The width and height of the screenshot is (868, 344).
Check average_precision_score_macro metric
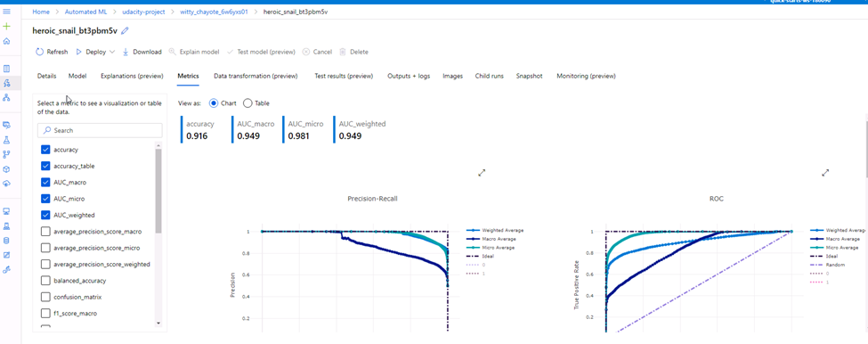[x=45, y=232]
